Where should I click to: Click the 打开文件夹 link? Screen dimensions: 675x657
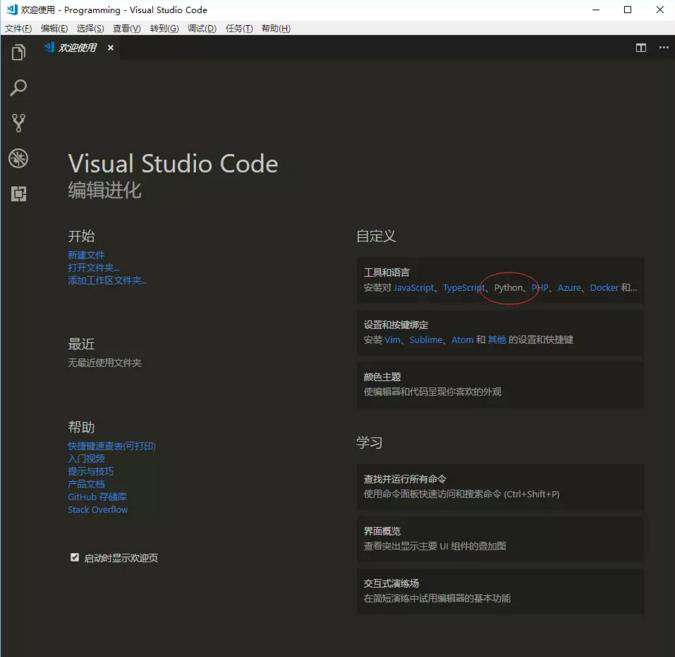93,268
